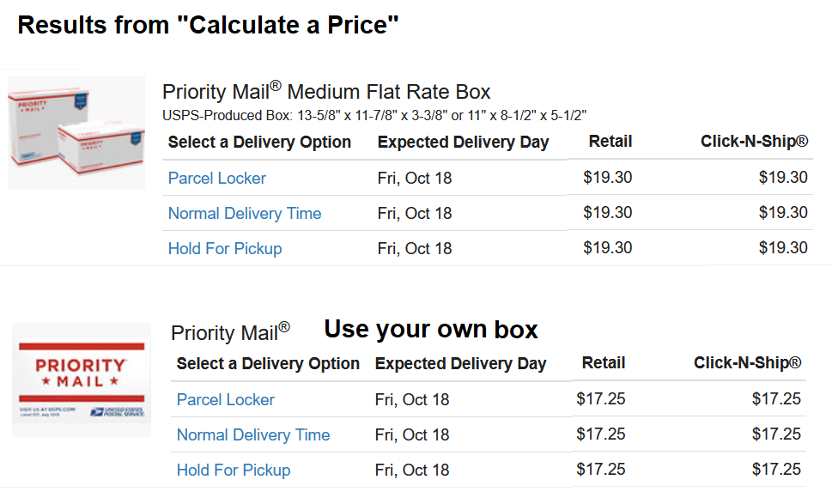Choose Normal Delivery Time in the own-box section
Image resolution: width=832 pixels, height=504 pixels.
pos(253,435)
